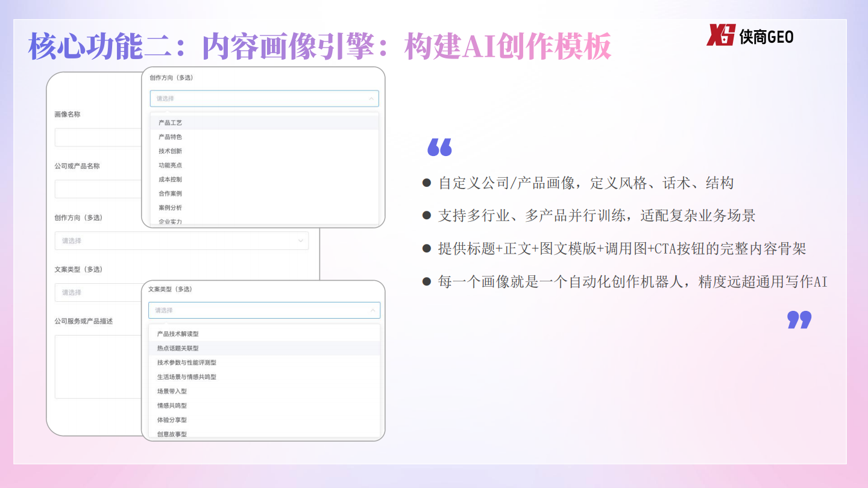Viewport: 868px width, 488px height.
Task: Click the upward chevron in 创作方向 field
Action: pos(372,98)
